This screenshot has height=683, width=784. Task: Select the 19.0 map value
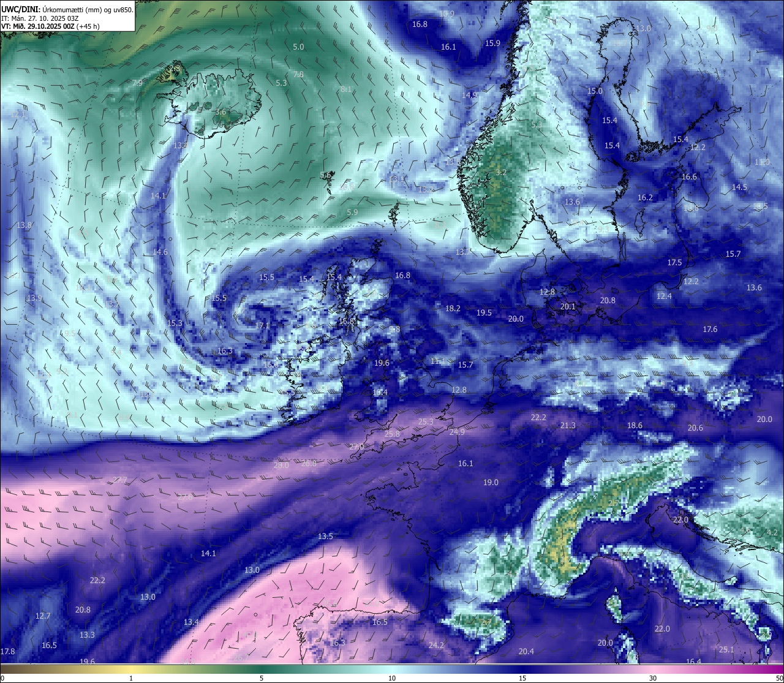(x=491, y=482)
